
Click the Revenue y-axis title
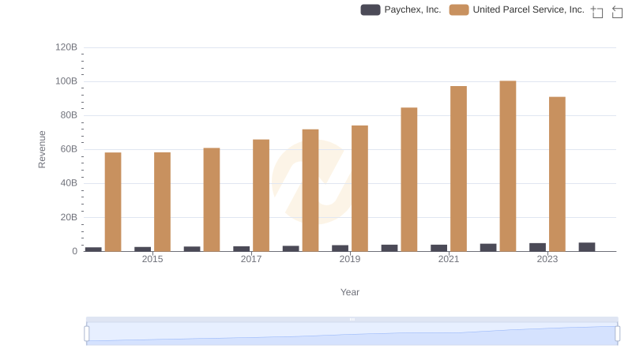coord(43,149)
